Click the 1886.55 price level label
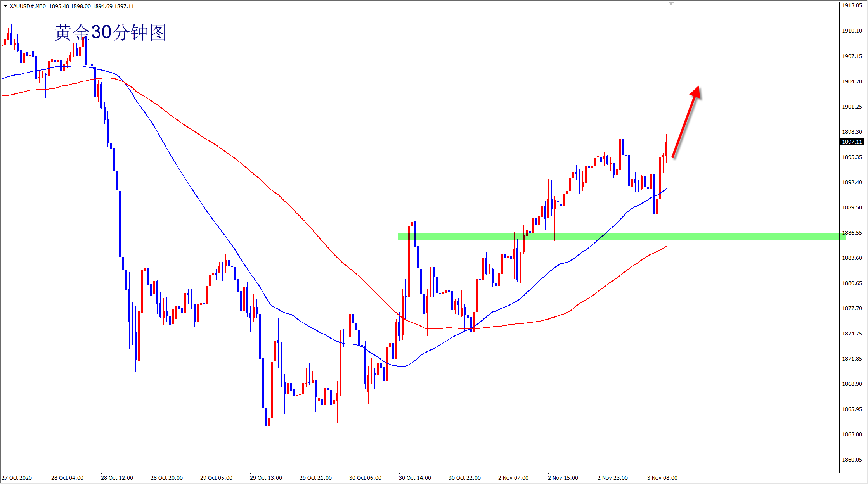This screenshot has width=868, height=484. pyautogui.click(x=852, y=233)
